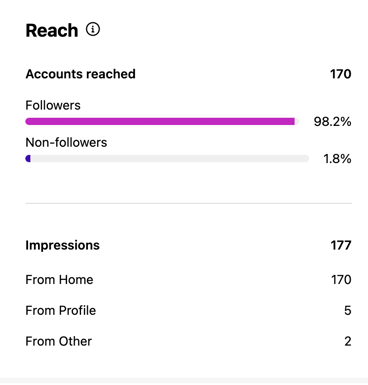Click the 98.2% followers value
Image resolution: width=368 pixels, height=385 pixels.
click(x=332, y=122)
